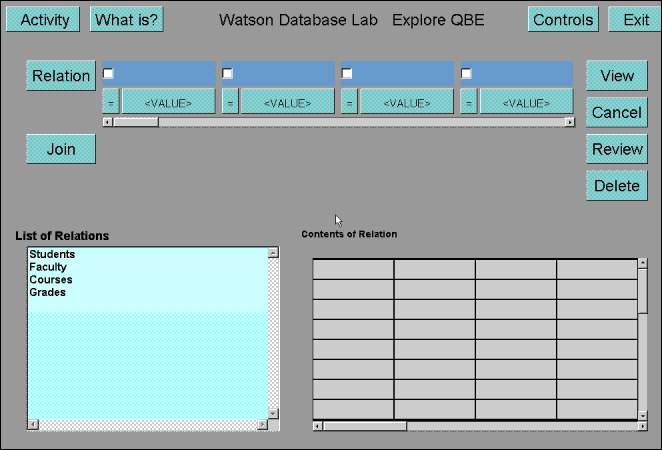662x450 pixels.
Task: Click the query columns scrollbar thumb
Action: point(136,122)
